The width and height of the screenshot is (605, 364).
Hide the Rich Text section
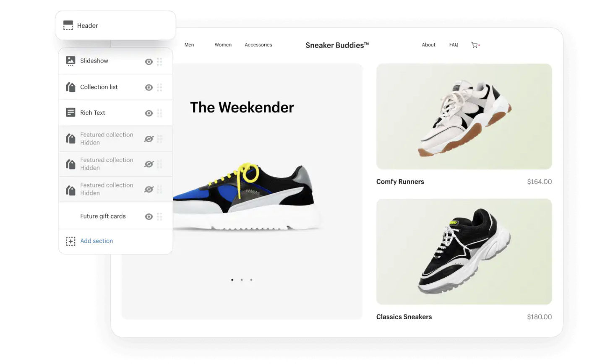click(x=149, y=113)
